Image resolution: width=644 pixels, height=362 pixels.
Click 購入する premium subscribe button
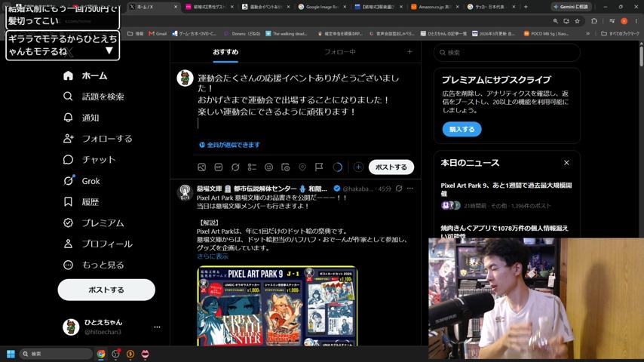click(x=462, y=129)
